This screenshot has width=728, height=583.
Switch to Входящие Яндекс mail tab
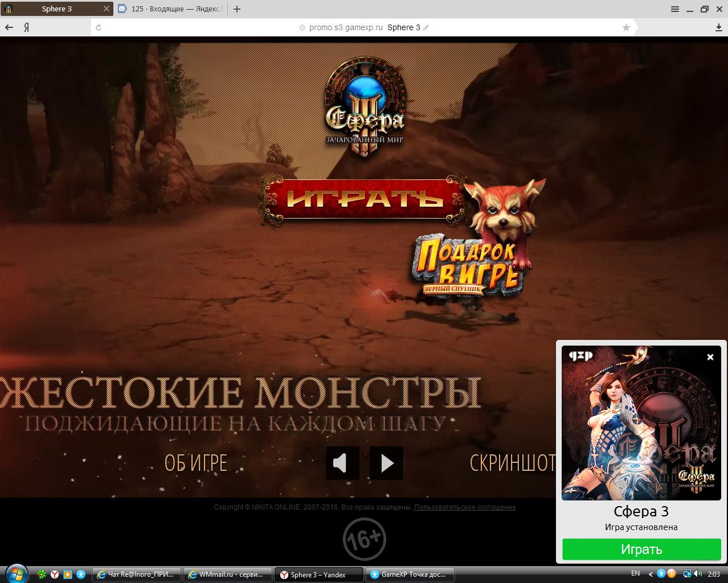pyautogui.click(x=171, y=9)
